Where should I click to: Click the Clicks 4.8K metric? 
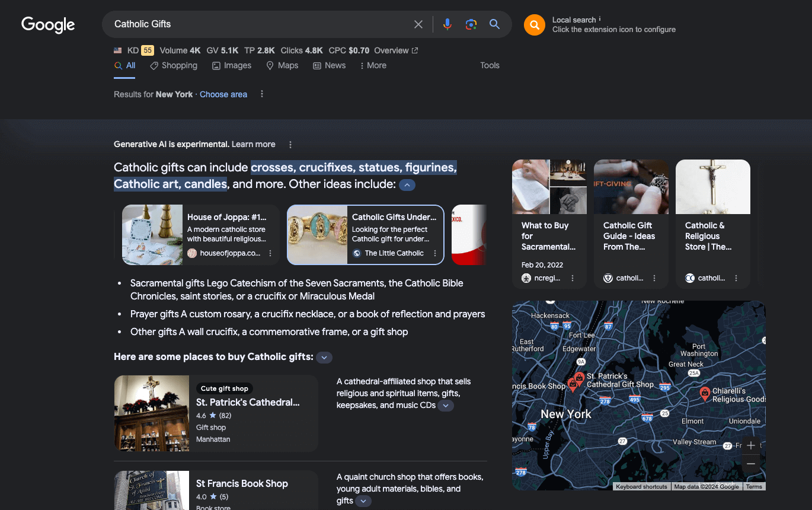(302, 50)
